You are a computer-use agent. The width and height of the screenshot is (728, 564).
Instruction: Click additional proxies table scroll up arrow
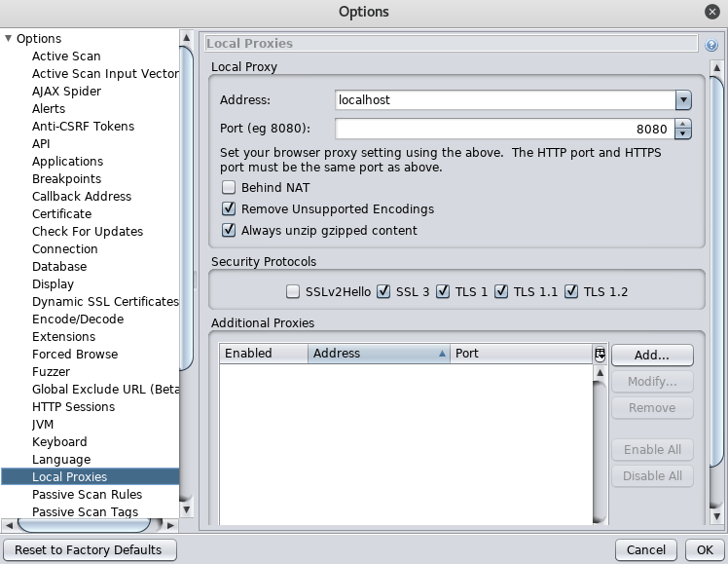pyautogui.click(x=600, y=373)
